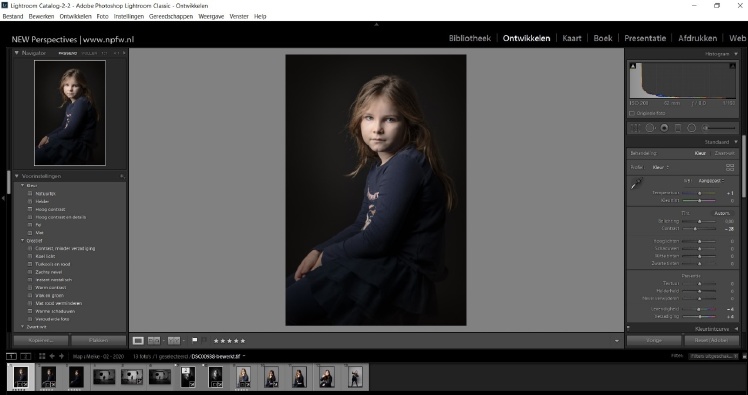Screen dimensions: 748x395
Task: Open toolbar options dropdown arrow
Action: tap(617, 341)
